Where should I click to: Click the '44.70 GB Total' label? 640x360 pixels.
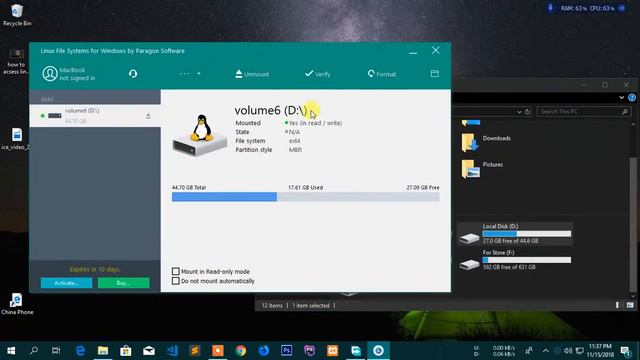(189, 187)
